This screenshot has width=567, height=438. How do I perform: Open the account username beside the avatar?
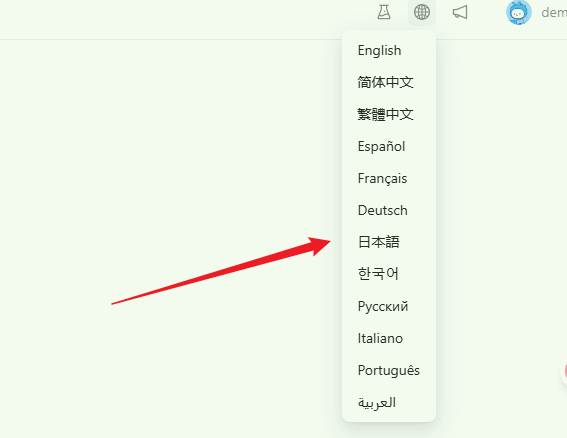click(x=554, y=13)
